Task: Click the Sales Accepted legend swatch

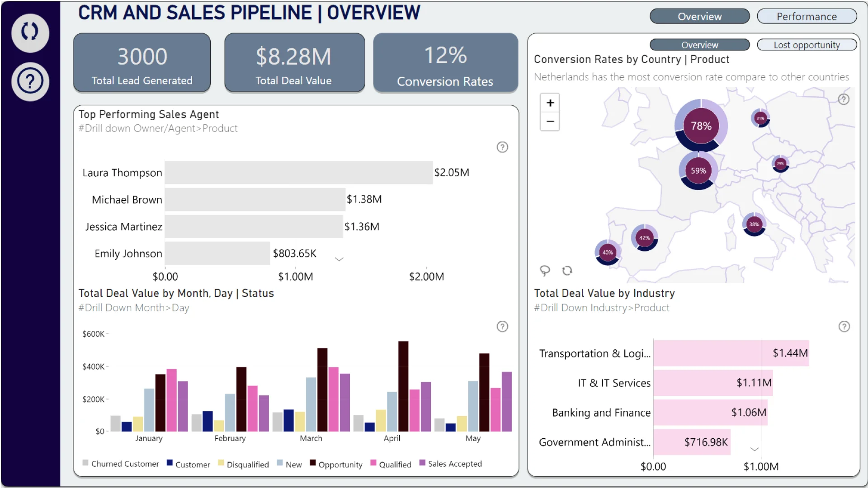Action: [422, 463]
